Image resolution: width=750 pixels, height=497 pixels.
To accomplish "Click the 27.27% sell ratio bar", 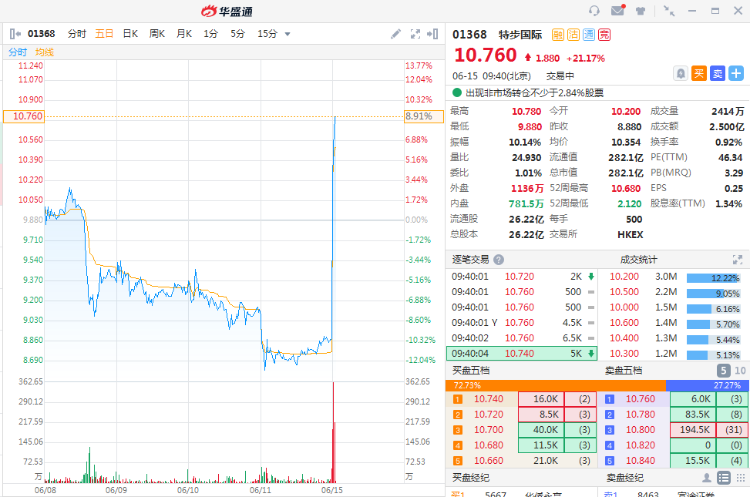I will [x=707, y=385].
